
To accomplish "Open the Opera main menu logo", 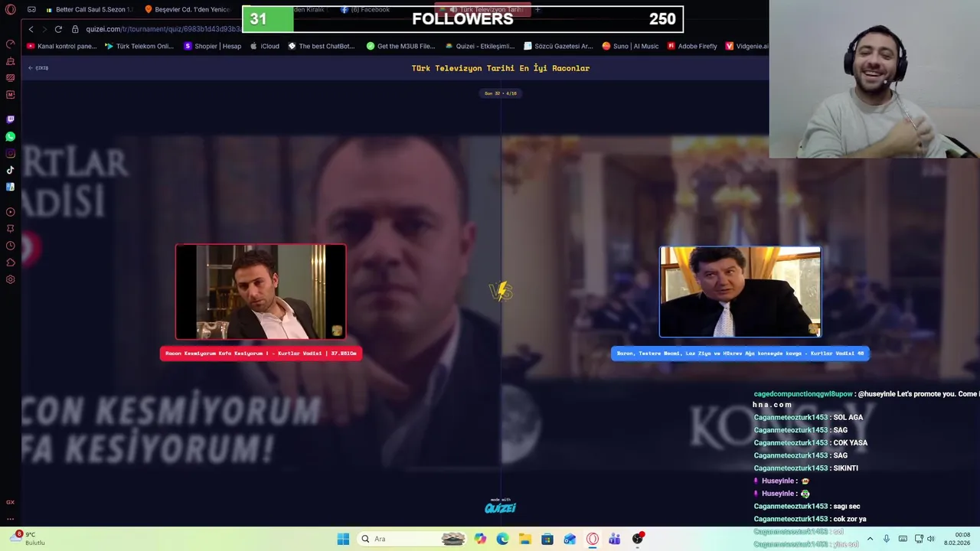I will tap(11, 10).
